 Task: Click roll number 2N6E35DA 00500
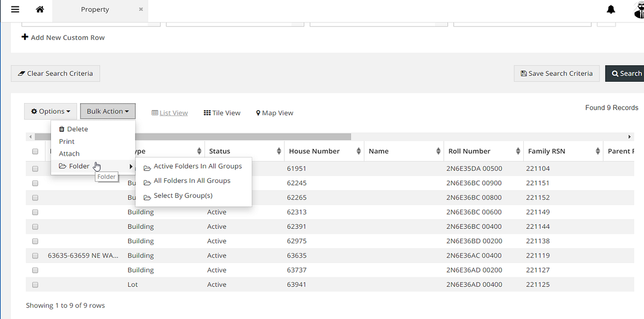[474, 169]
